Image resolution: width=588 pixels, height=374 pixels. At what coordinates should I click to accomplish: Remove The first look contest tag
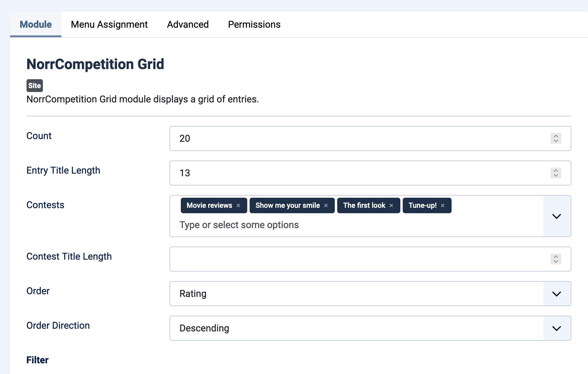pos(391,205)
